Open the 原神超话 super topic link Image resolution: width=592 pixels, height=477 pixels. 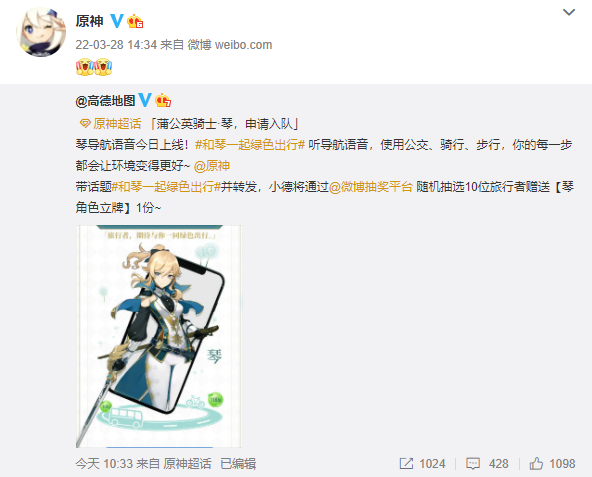(111, 124)
